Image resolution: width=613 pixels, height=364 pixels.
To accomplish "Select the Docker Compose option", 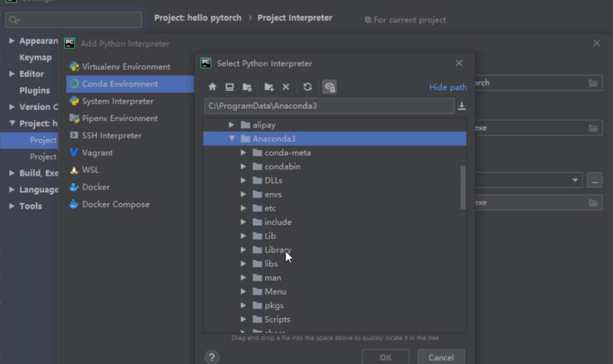I will point(116,204).
